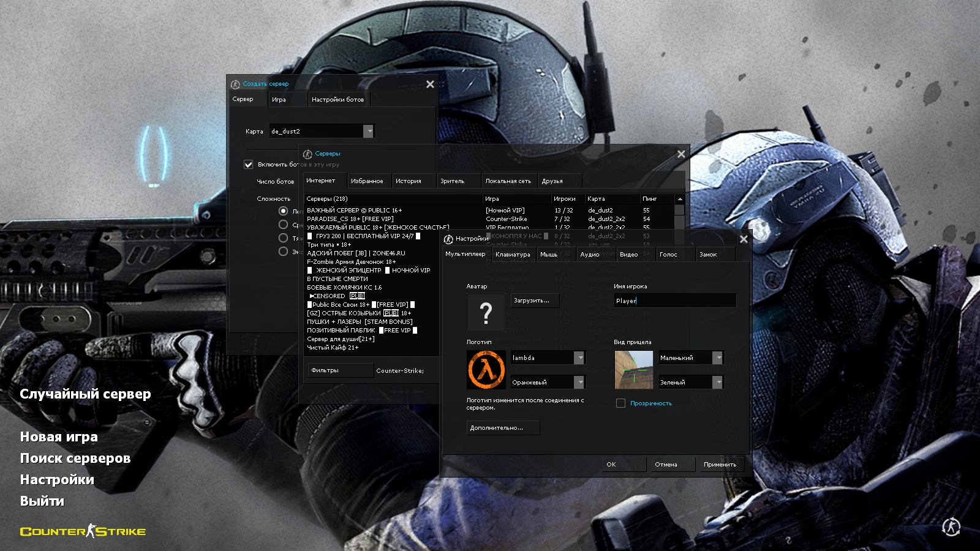
Task: Click the Серверы window title icon
Action: coord(308,154)
